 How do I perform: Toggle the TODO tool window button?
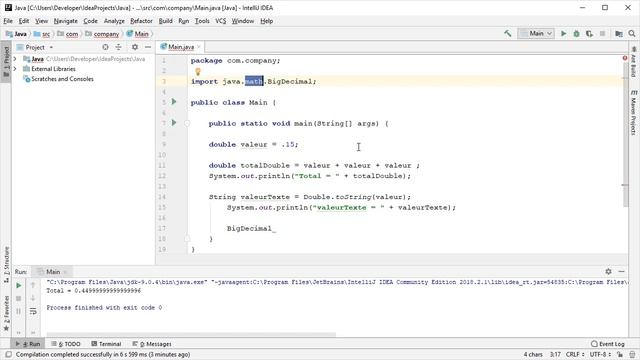pyautogui.click(x=66, y=344)
